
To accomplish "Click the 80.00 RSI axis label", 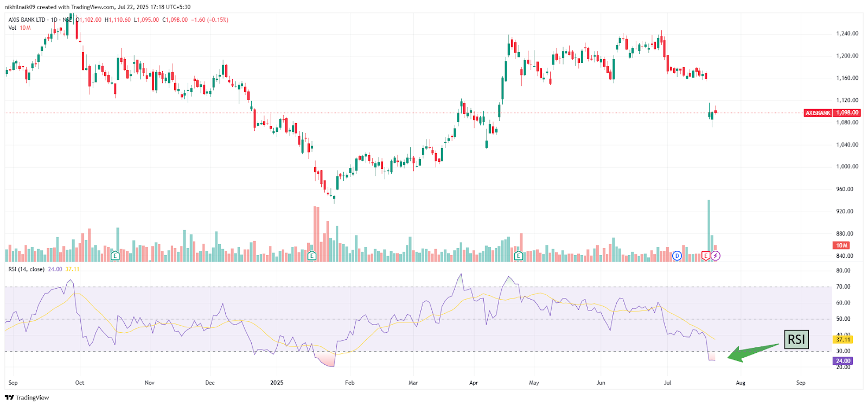I will tap(843, 270).
